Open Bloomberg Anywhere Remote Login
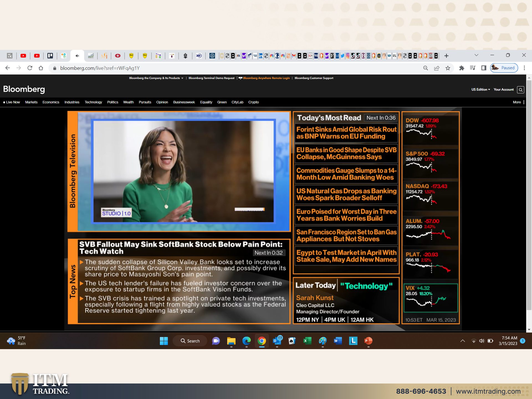The height and width of the screenshot is (399, 532). click(264, 78)
